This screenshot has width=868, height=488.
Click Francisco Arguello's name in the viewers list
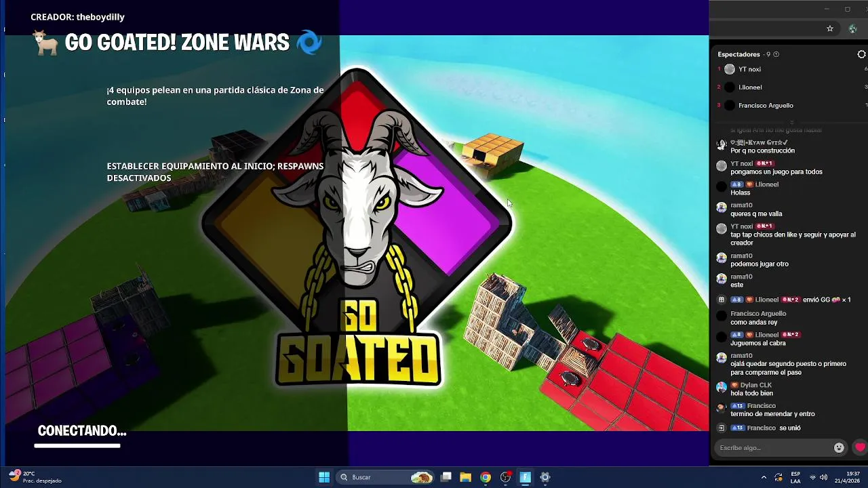[766, 105]
